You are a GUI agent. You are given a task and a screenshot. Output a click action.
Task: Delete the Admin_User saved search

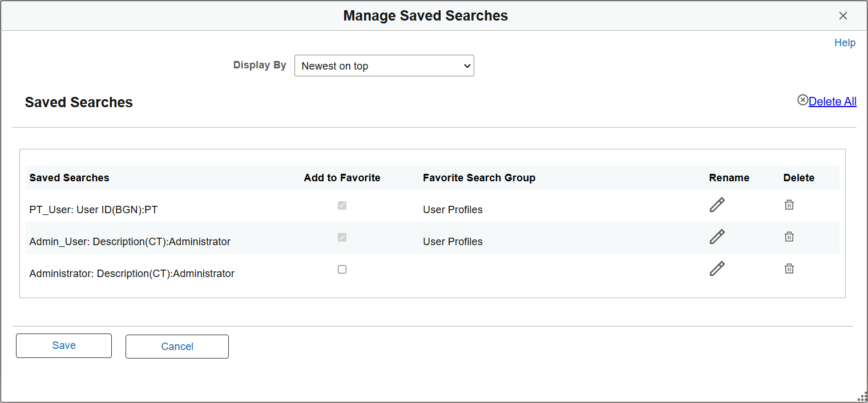click(x=789, y=237)
